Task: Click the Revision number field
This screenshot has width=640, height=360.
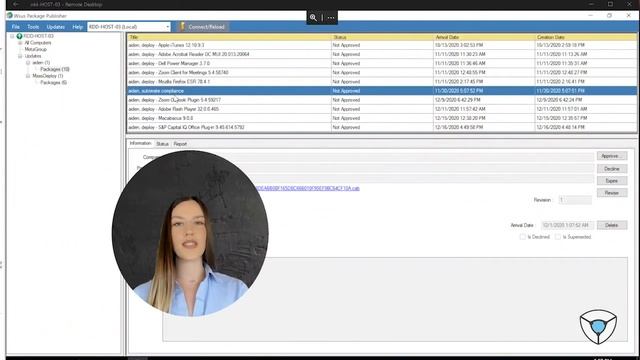Action: click(x=575, y=200)
